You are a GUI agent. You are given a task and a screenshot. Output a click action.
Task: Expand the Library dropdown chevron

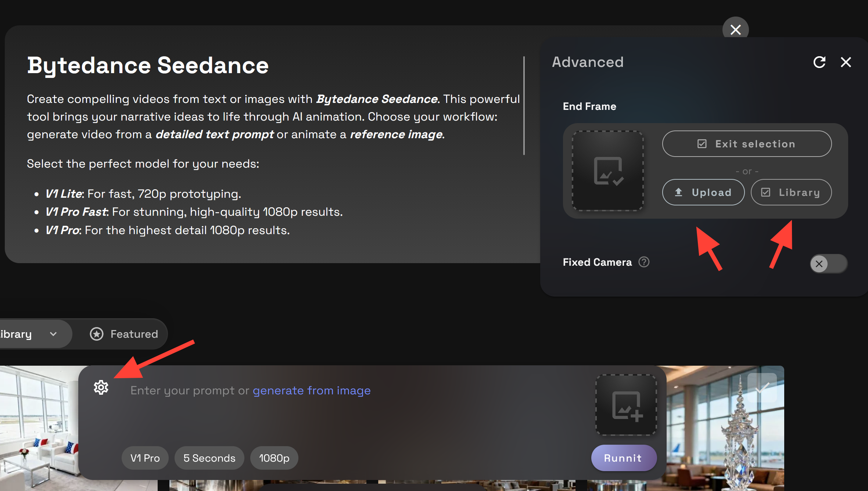[x=53, y=334]
